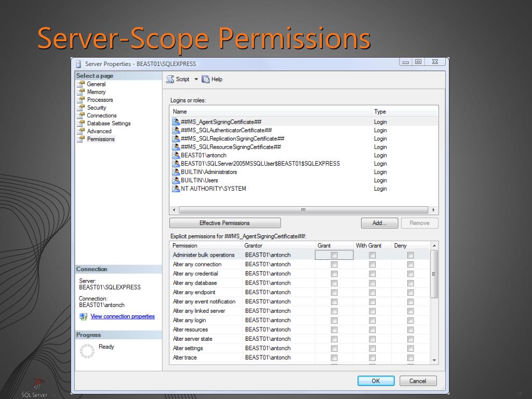The height and width of the screenshot is (399, 532).
Task: Click the Effective Permissions button
Action: [225, 223]
